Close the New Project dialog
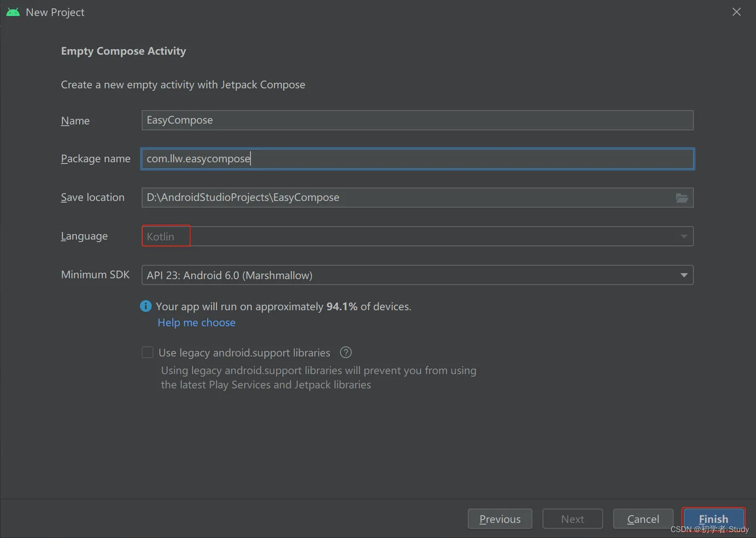The height and width of the screenshot is (538, 756). click(737, 12)
